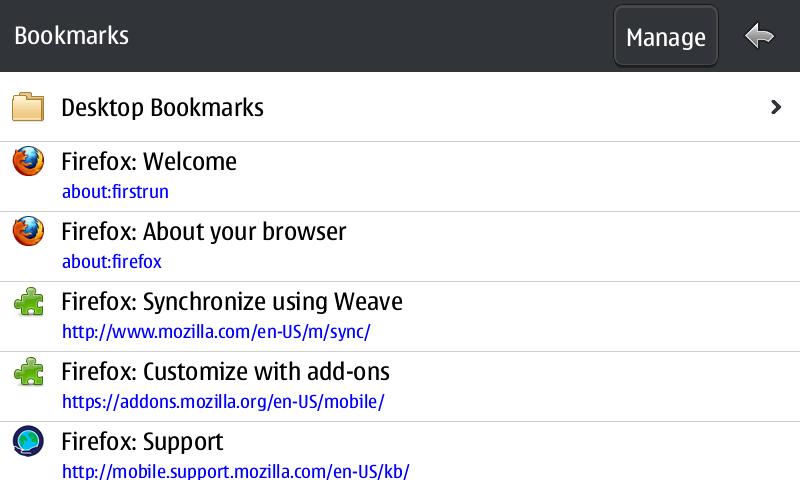Click Firefox logo beside Welcome bookmark

28,161
